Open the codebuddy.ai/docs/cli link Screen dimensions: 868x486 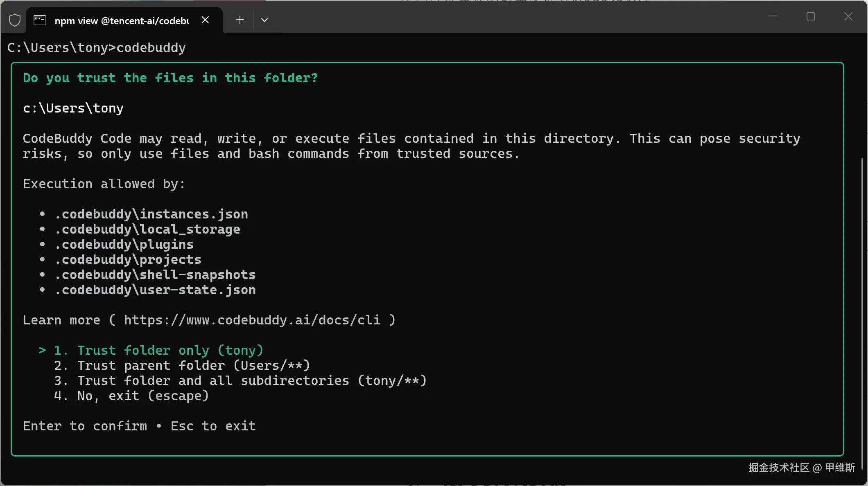(x=252, y=320)
